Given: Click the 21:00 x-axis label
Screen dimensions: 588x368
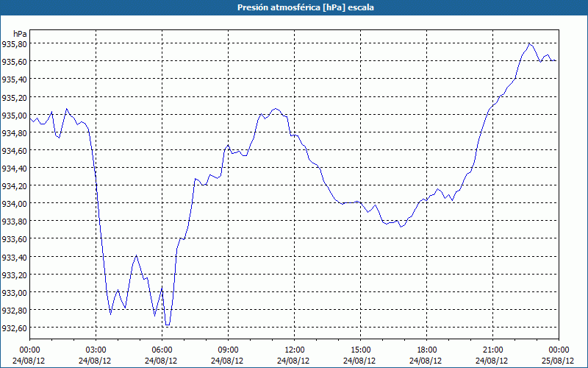Looking at the screenshot, I should pyautogui.click(x=492, y=350).
